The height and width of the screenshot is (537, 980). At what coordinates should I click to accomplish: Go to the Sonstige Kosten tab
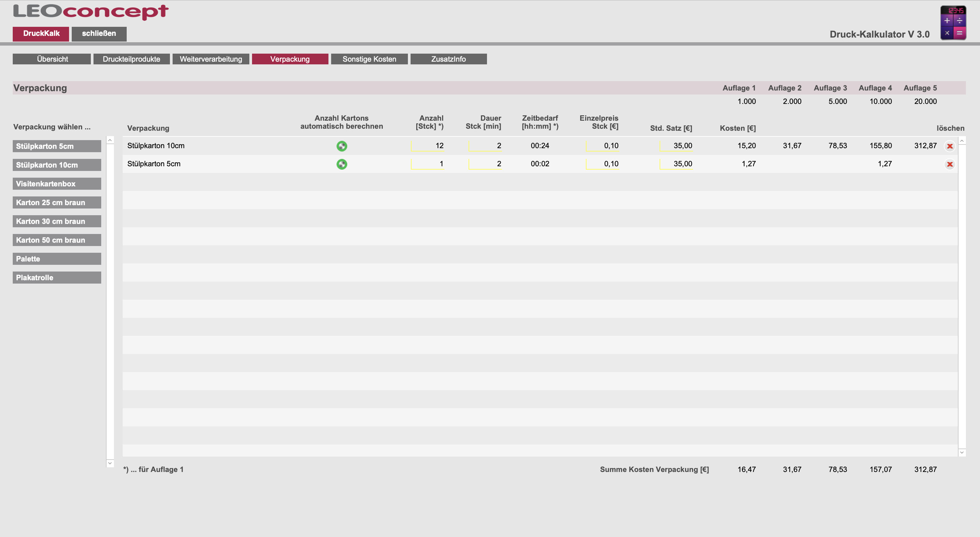(369, 59)
